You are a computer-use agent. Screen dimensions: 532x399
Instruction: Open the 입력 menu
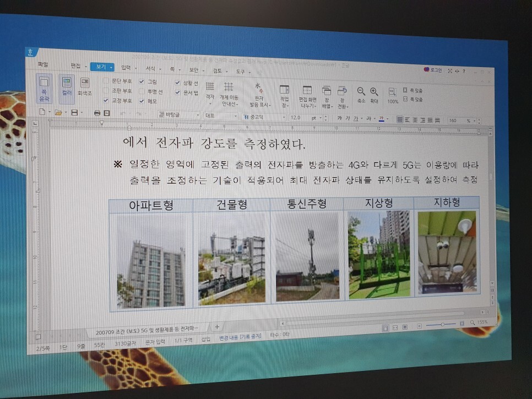[x=126, y=68]
